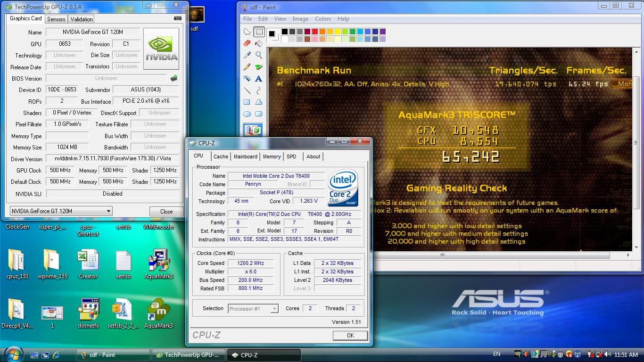
Task: Switch to the Sensors tab in GPU-Z
Action: (x=56, y=19)
